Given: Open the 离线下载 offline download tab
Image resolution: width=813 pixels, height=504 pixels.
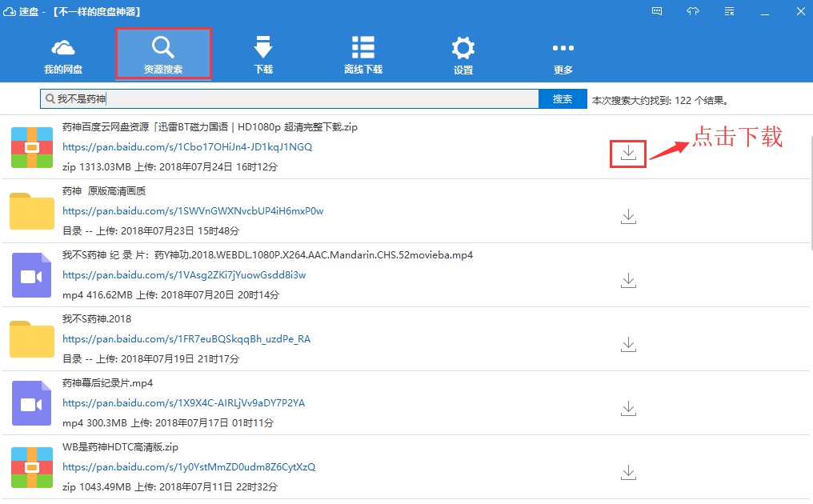Looking at the screenshot, I should (x=363, y=55).
